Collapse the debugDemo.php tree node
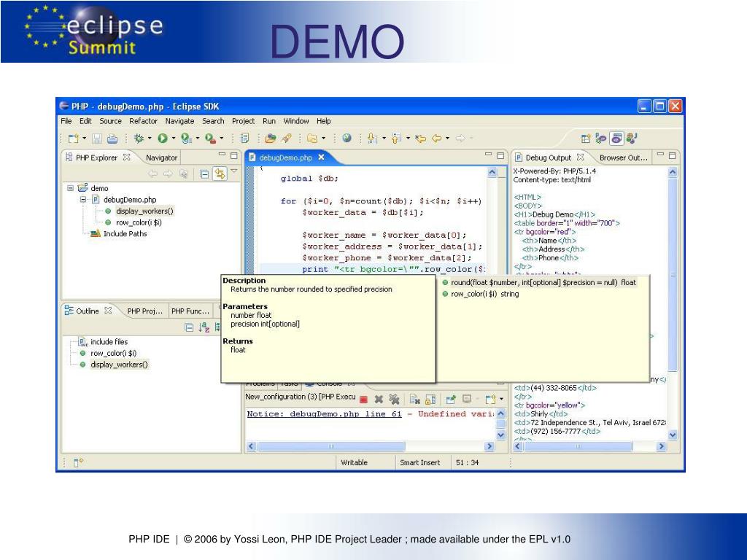 tap(83, 200)
